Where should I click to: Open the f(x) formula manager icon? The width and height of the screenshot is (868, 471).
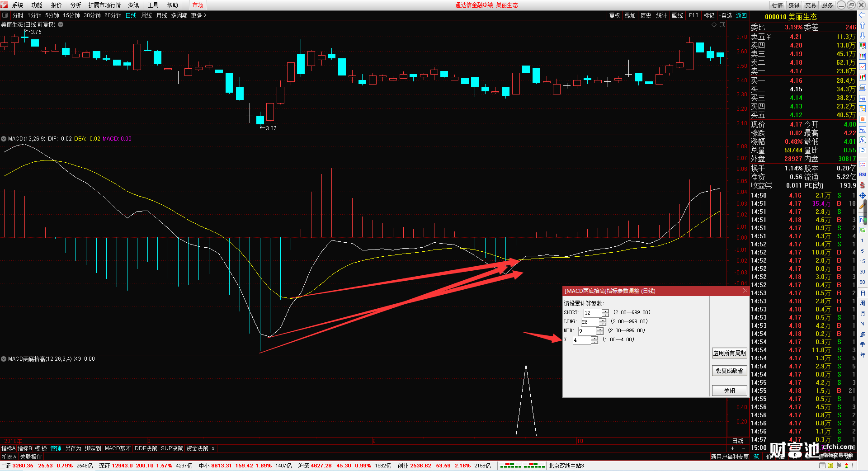(863, 140)
